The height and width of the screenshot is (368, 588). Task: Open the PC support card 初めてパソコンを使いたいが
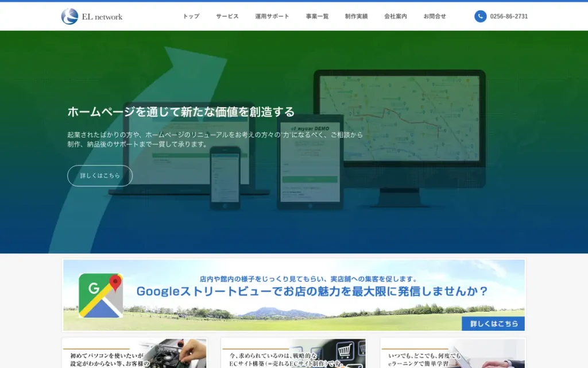point(134,353)
